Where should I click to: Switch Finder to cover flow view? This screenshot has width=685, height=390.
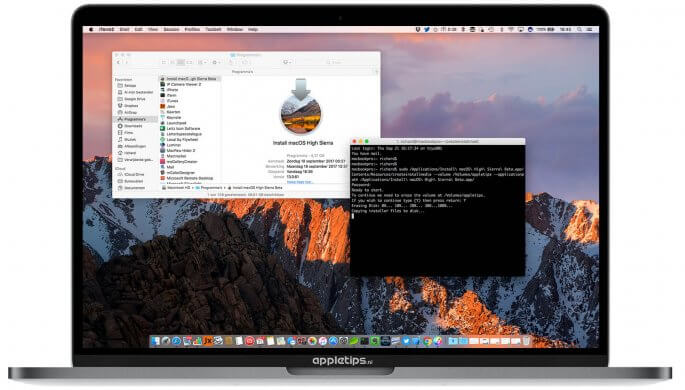point(189,62)
